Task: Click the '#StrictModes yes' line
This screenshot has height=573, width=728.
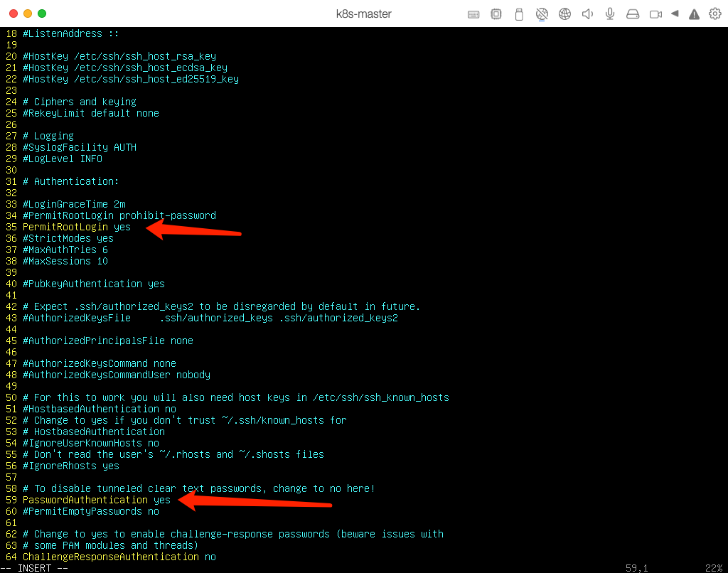Action: point(68,238)
